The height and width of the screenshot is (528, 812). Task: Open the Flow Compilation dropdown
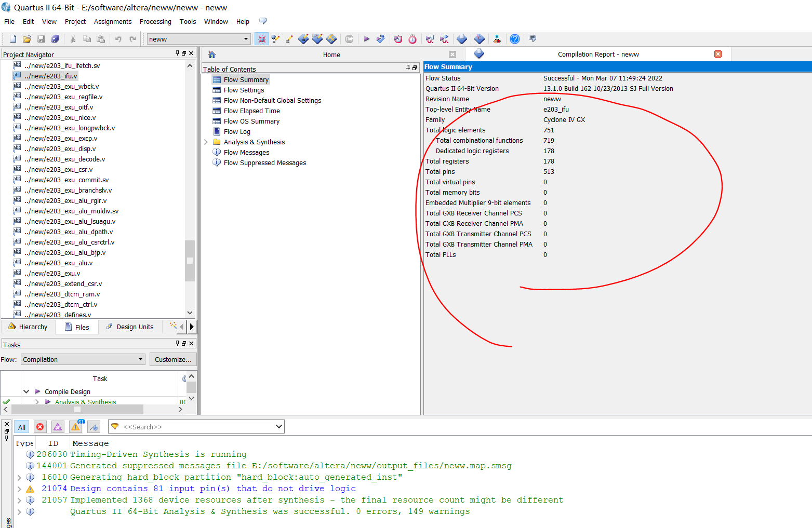(x=140, y=359)
